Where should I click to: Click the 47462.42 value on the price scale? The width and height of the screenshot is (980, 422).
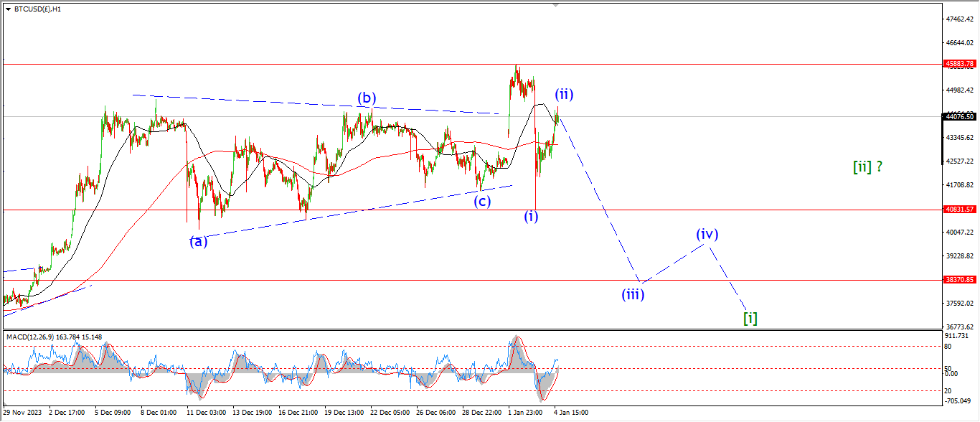[x=961, y=19]
